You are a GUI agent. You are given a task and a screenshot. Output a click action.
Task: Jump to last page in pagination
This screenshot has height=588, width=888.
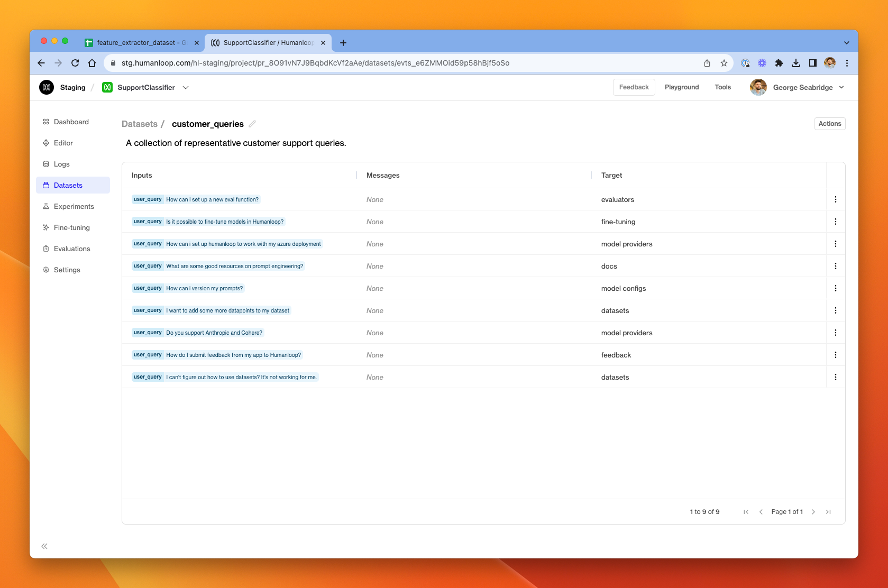click(x=828, y=512)
